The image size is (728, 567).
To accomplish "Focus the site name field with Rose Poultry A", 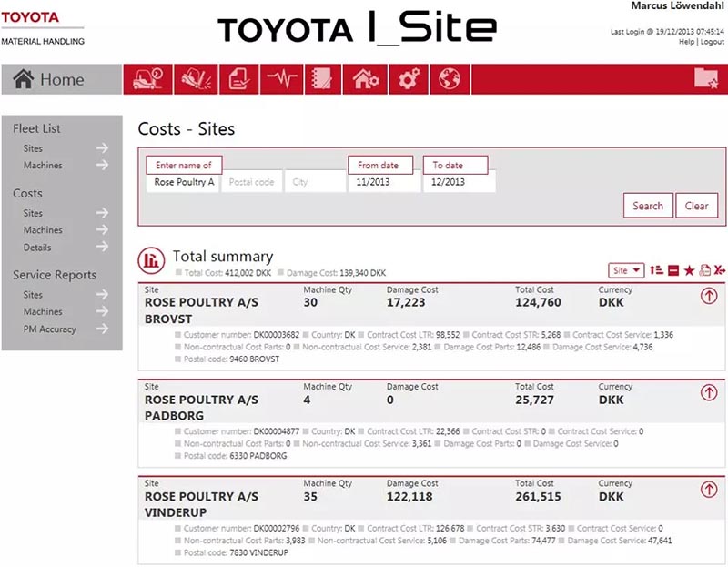I will click(x=184, y=182).
